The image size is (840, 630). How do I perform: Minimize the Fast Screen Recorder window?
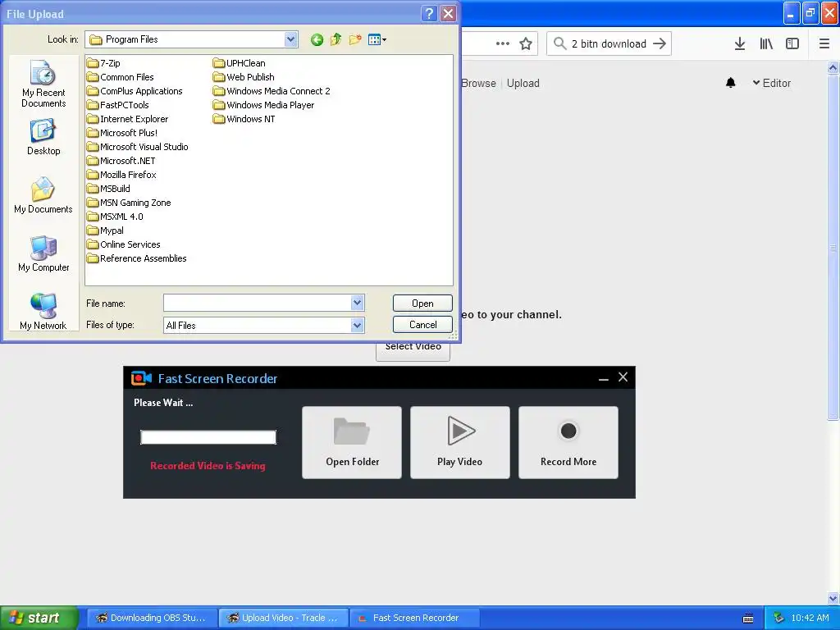604,378
